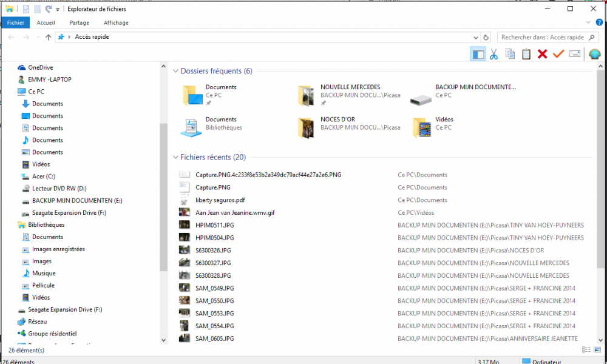This screenshot has height=364, width=607.
Task: Click the scissors Cut icon
Action: (493, 54)
